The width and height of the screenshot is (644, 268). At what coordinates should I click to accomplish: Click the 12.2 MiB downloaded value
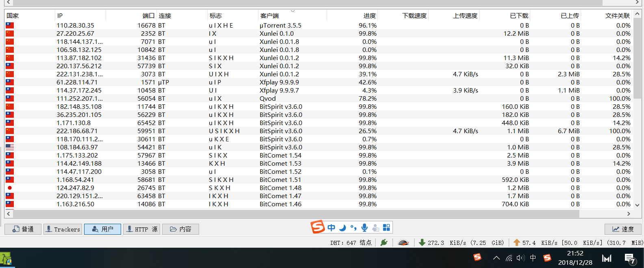tap(516, 33)
